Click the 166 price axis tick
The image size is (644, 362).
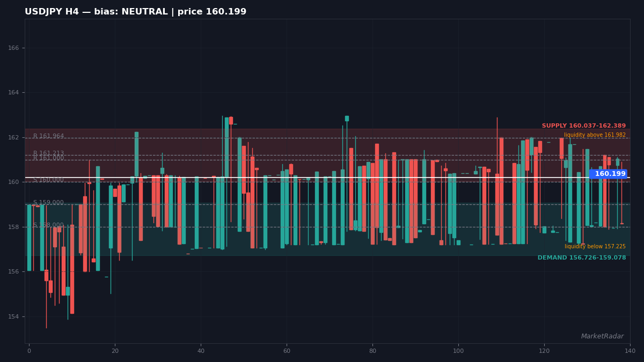[13, 48]
